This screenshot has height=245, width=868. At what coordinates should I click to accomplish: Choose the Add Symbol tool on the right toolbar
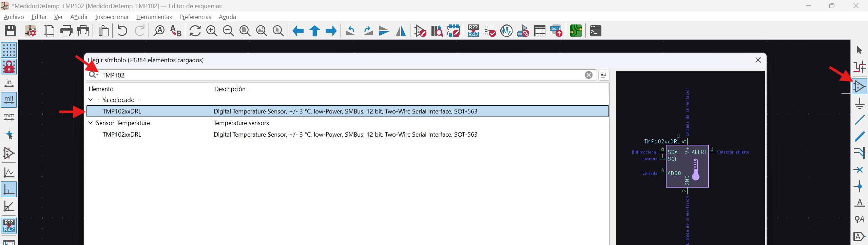pyautogui.click(x=859, y=86)
